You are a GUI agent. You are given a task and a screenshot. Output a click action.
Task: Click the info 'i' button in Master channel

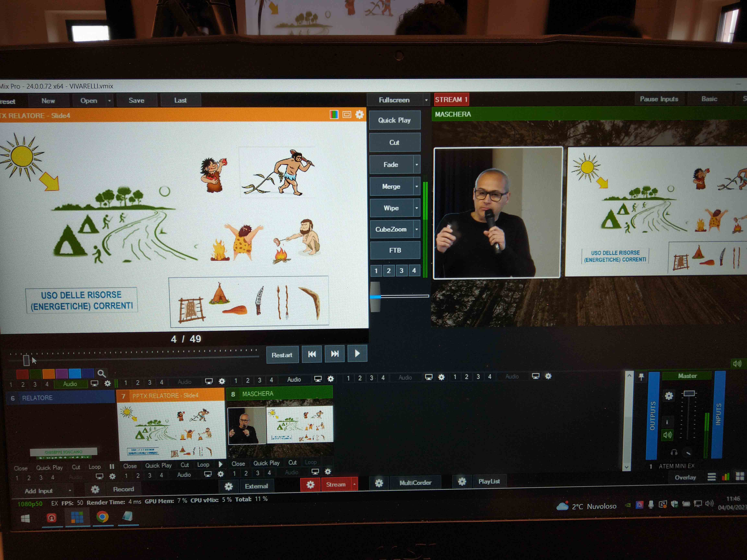[x=667, y=422]
